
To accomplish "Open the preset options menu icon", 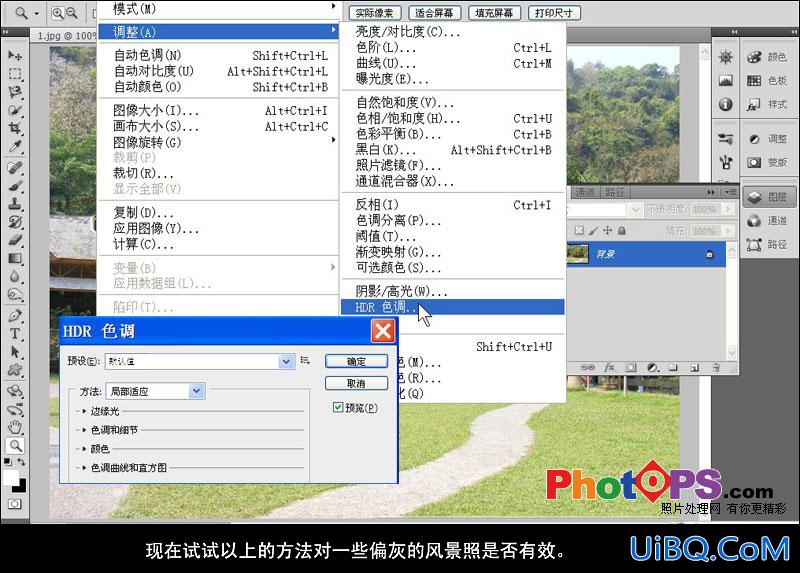I will [305, 361].
